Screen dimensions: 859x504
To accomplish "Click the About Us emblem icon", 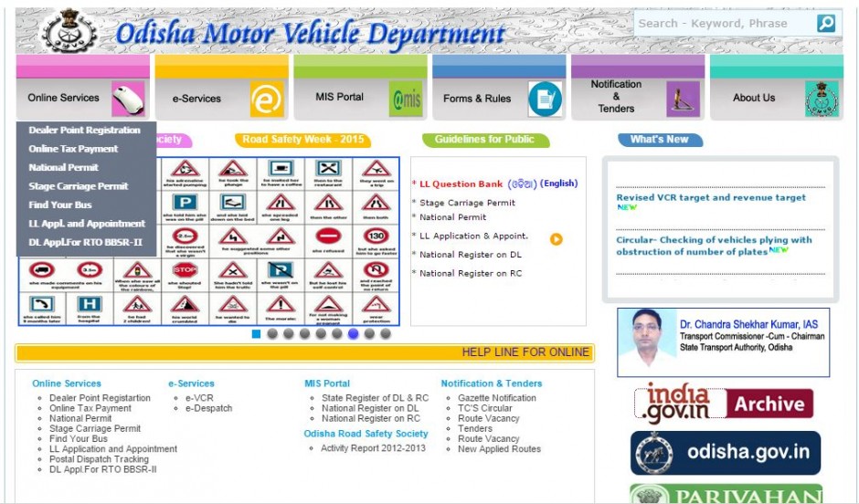I will point(821,99).
